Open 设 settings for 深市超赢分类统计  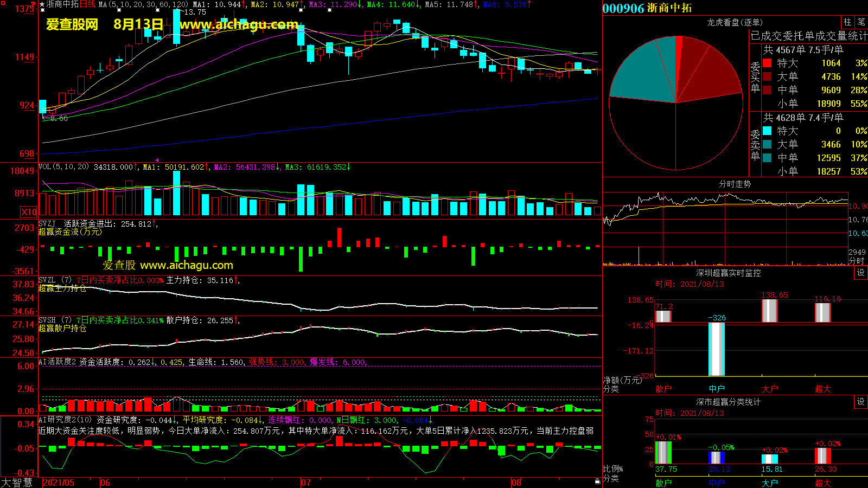coord(861,402)
